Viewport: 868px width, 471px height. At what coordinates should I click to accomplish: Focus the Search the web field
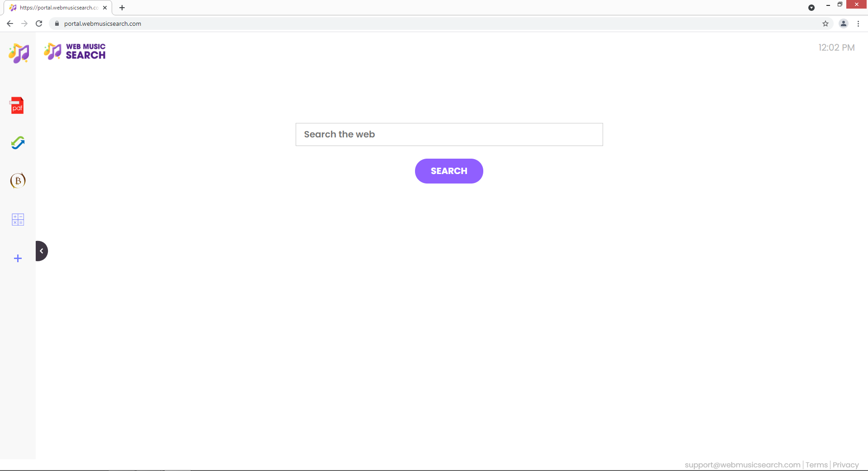(x=449, y=134)
